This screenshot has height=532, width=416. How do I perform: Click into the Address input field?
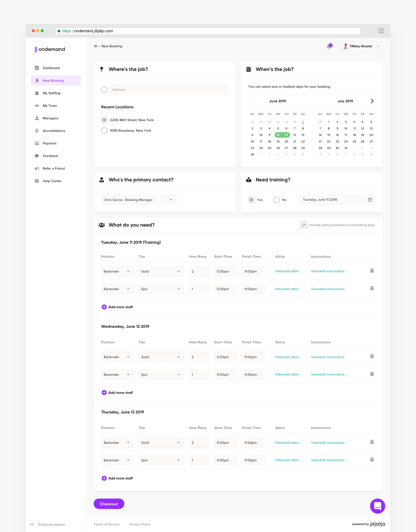click(169, 90)
